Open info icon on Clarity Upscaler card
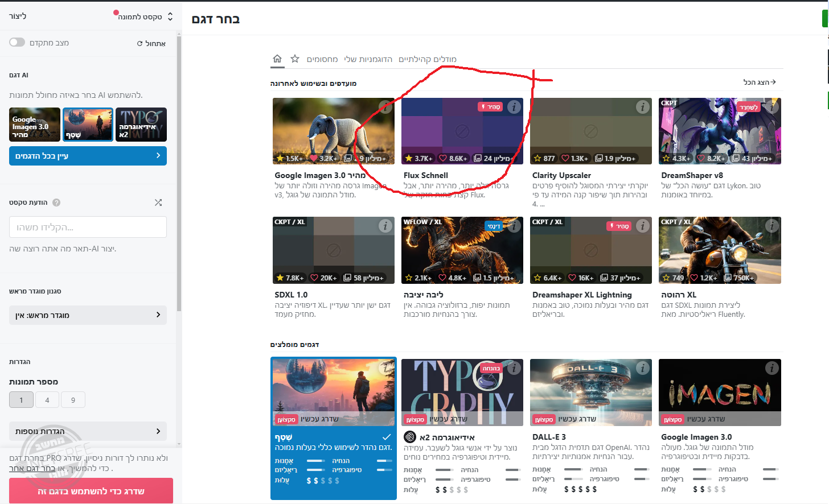 coord(643,107)
